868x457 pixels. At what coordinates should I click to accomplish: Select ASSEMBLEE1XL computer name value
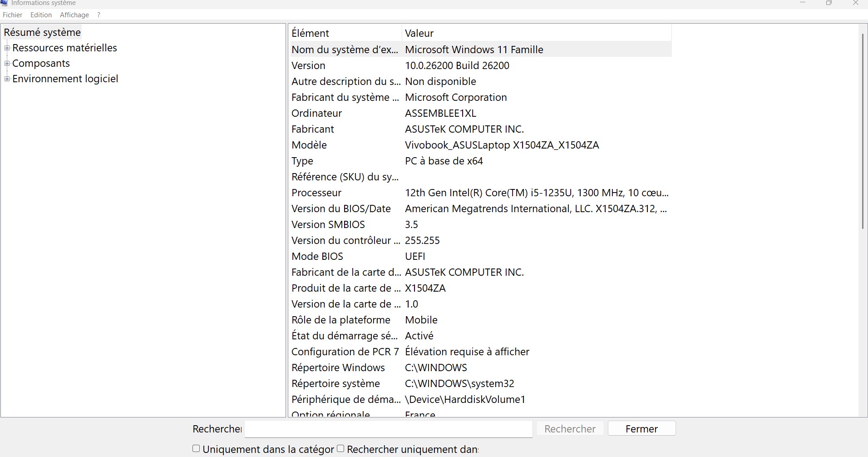(440, 113)
